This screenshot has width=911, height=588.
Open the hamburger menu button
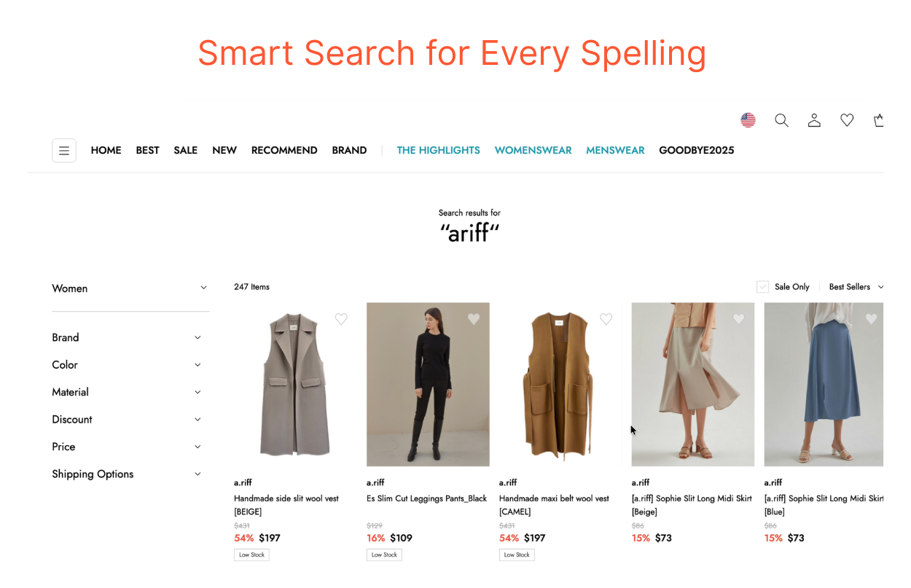click(x=64, y=150)
